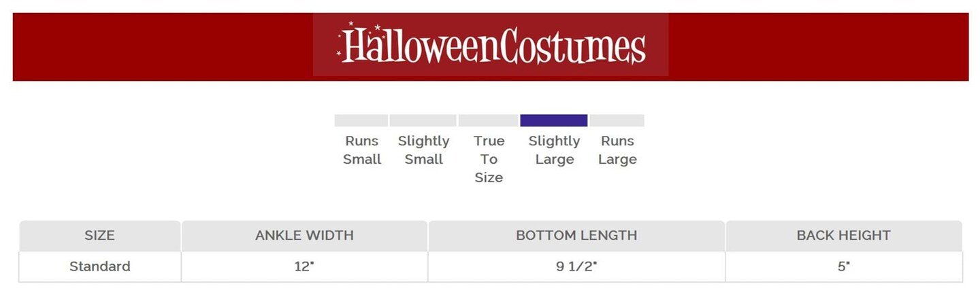Select the gray bar above Runs Small

pos(361,120)
